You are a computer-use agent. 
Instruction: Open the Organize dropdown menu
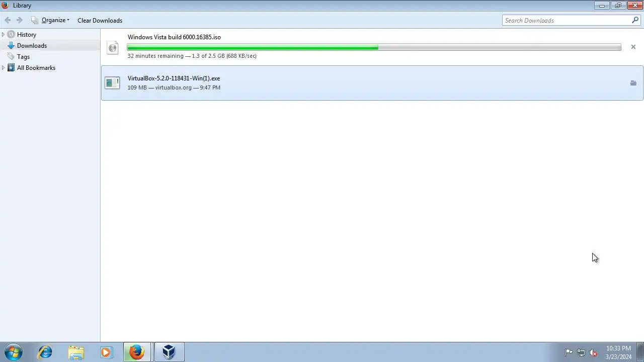(x=55, y=20)
